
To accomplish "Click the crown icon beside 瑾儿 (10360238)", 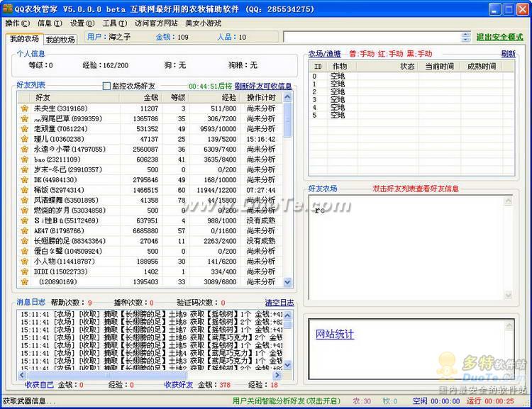I will coord(24,139).
